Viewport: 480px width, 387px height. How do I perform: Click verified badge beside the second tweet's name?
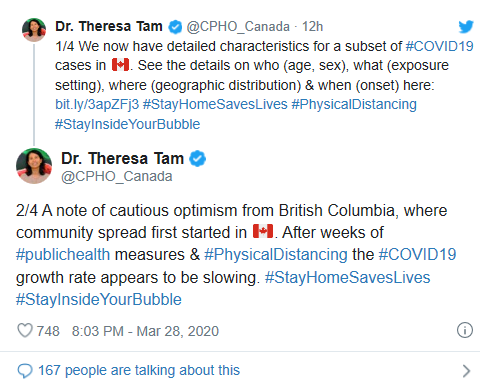coord(197,158)
